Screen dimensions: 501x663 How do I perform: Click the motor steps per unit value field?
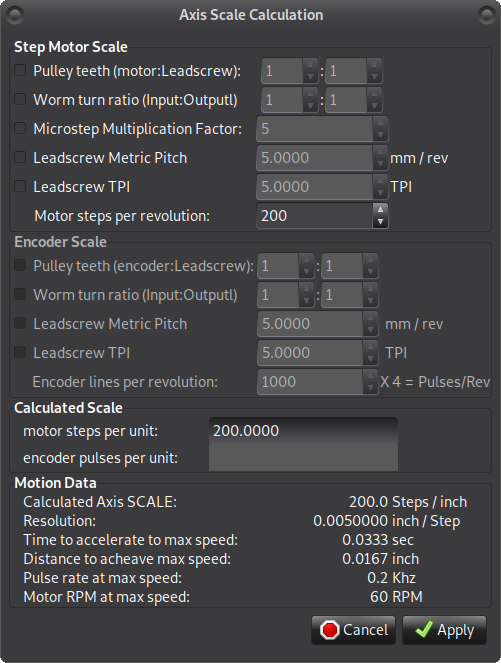tap(303, 430)
